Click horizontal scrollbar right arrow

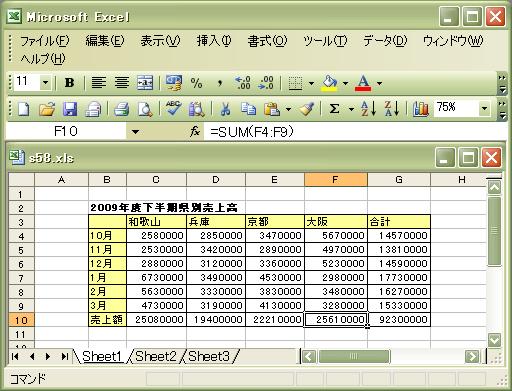[472, 356]
